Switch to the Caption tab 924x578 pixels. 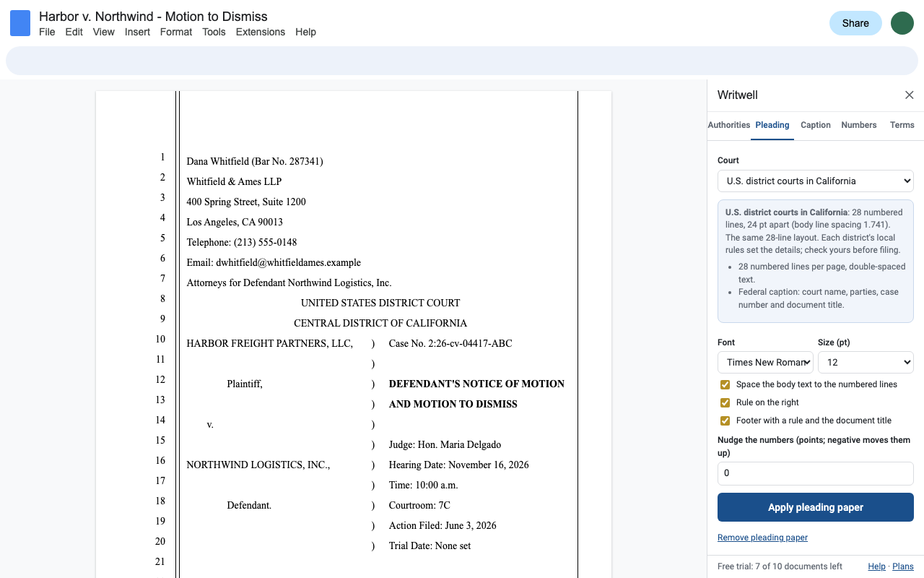(x=816, y=125)
